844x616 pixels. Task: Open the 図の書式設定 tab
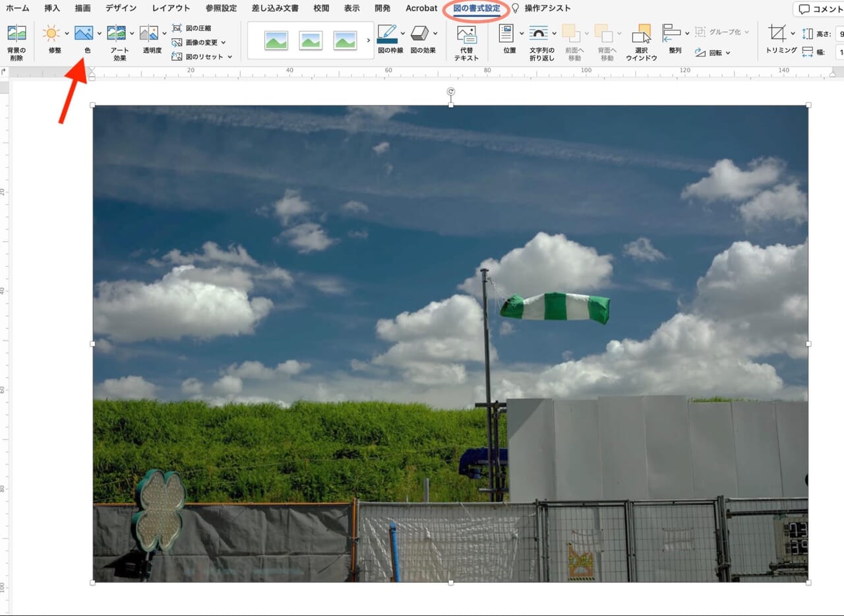pos(476,9)
